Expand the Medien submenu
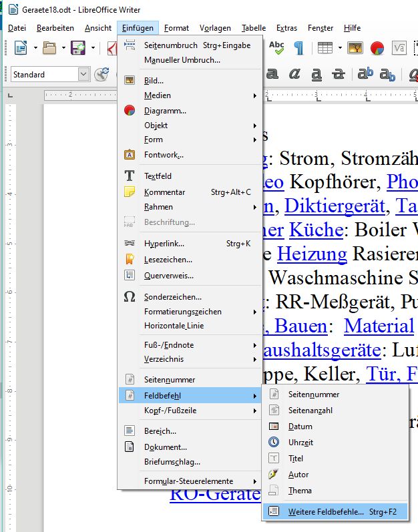The image size is (418, 532). [190, 95]
